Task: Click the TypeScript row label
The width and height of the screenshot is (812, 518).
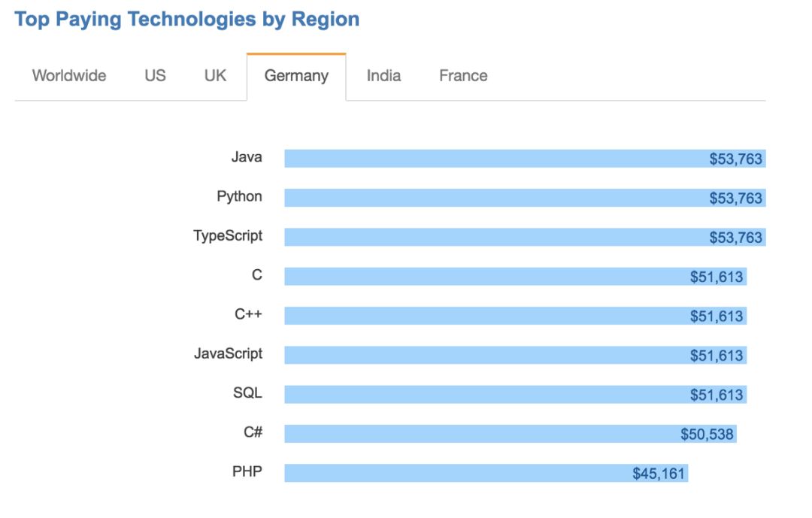Action: click(x=228, y=236)
